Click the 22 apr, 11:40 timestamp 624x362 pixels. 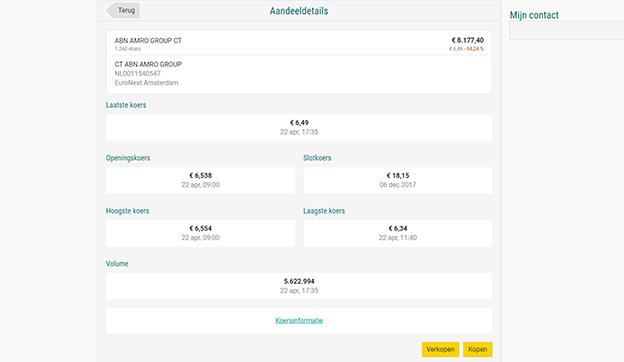pos(398,237)
